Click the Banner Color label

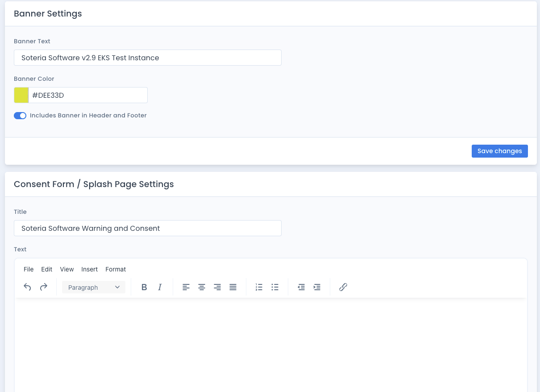[34, 79]
